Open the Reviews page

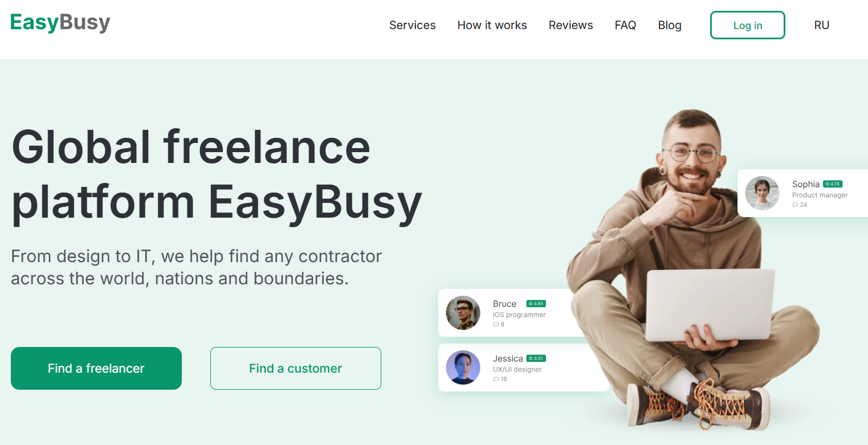tap(570, 25)
